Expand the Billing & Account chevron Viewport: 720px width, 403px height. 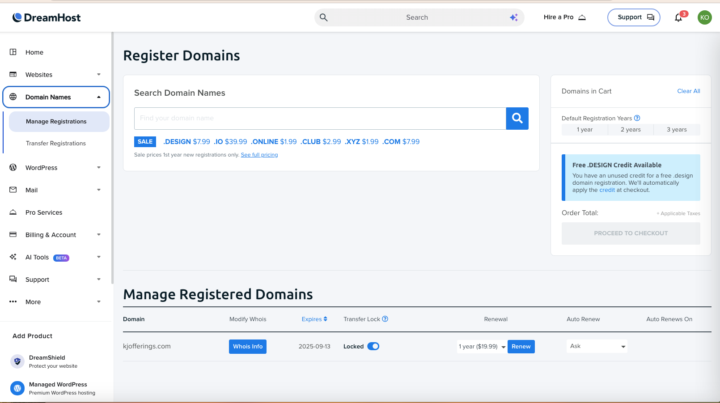pyautogui.click(x=99, y=235)
